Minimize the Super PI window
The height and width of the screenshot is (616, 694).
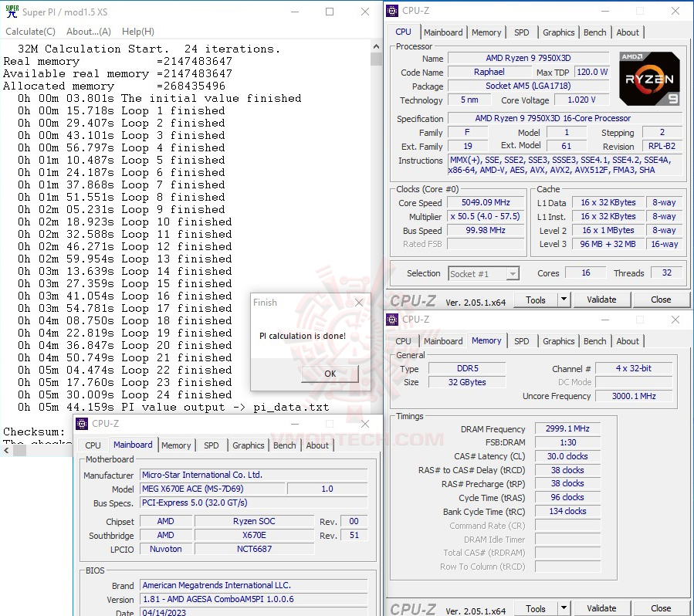tap(295, 12)
